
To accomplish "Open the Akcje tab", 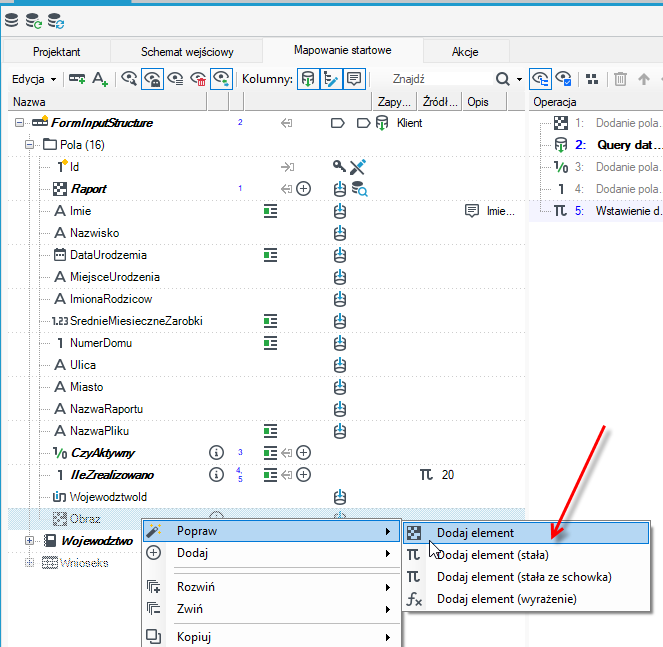I will click(465, 52).
